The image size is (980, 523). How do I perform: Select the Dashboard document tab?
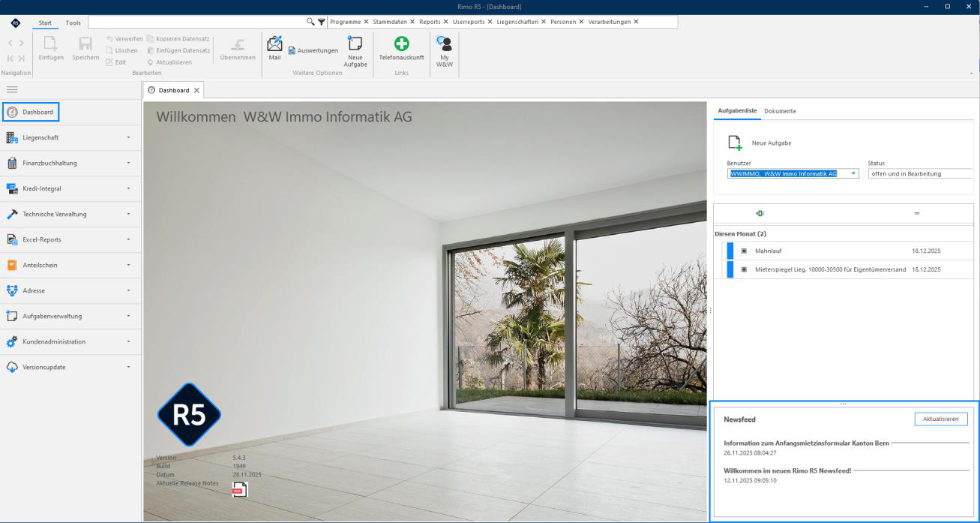click(x=173, y=90)
